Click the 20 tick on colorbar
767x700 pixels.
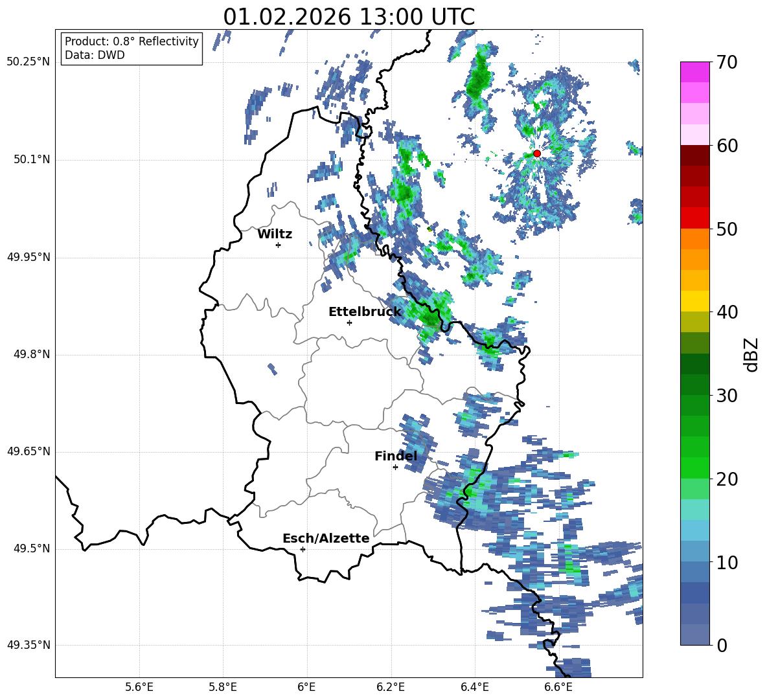[727, 479]
